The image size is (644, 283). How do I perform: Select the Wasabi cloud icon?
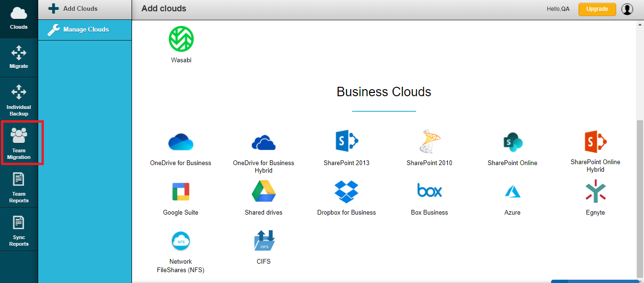(x=181, y=39)
